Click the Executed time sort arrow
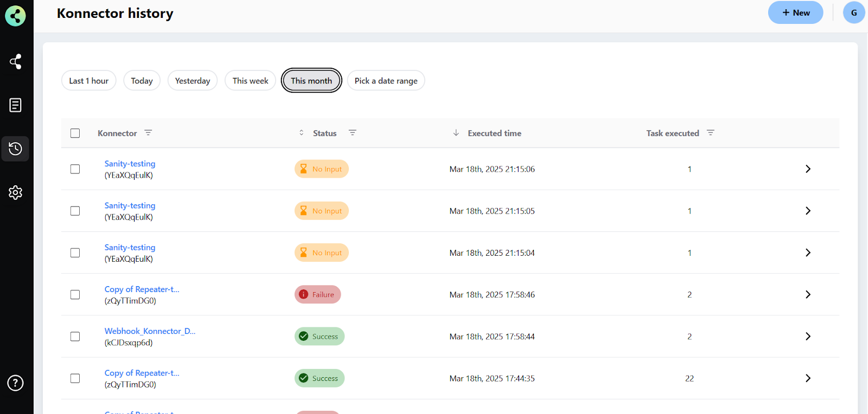868x414 pixels. pos(456,133)
